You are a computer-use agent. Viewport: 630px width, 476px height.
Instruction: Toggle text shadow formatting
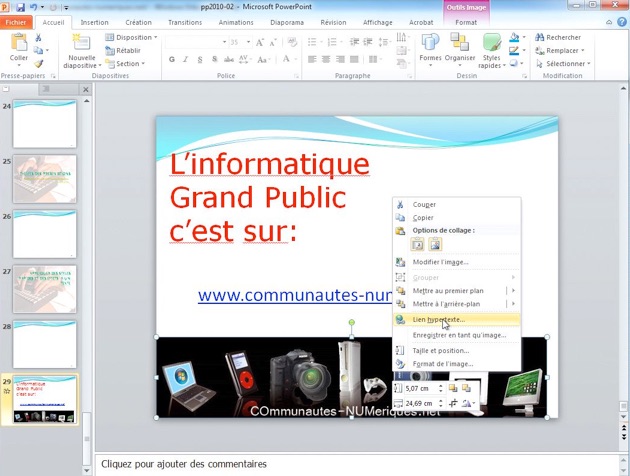215,59
